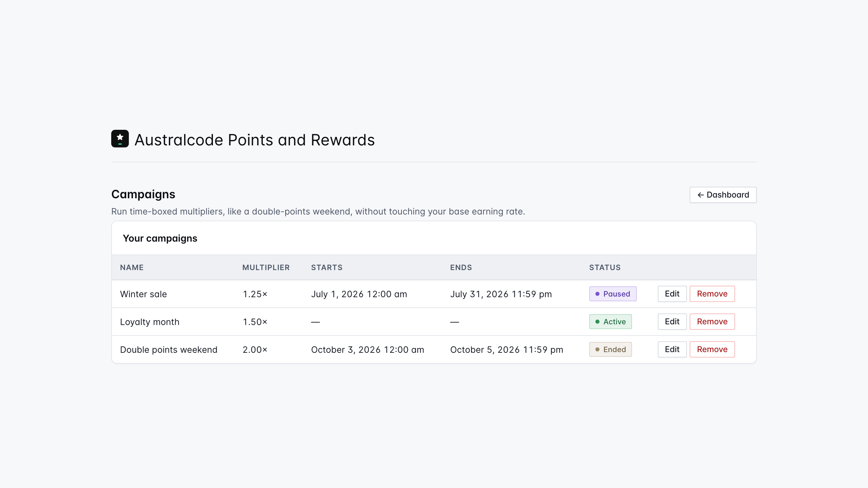Click the October 5, 2026 end date
Screen dimensions: 868x488
[507, 350]
